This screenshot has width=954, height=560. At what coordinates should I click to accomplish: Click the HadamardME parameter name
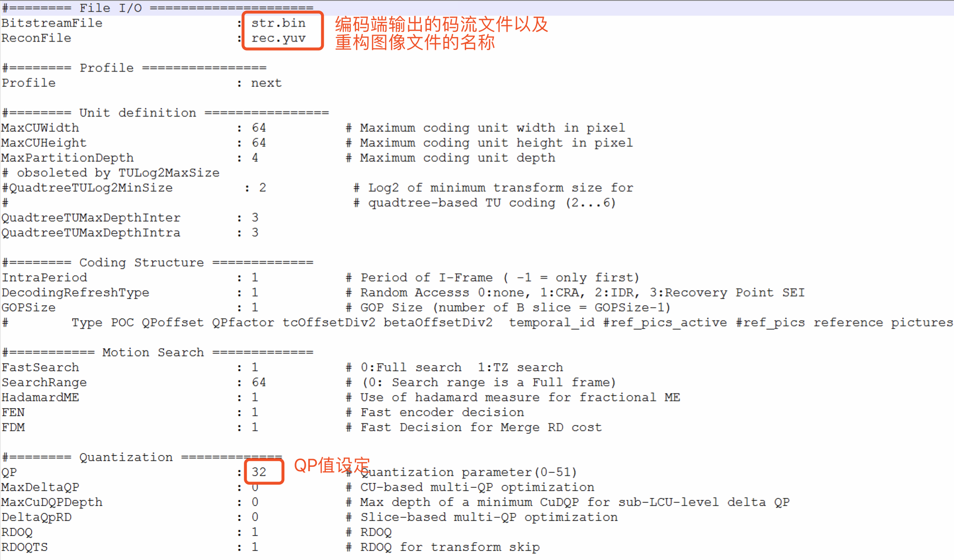coord(40,398)
